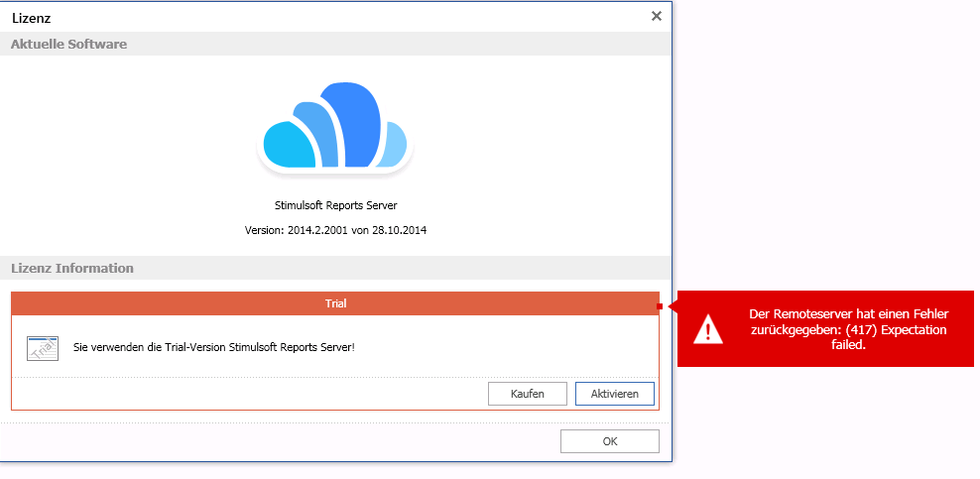Click the Stimulsoft cloud logo
Viewport: 980px width, 479px height.
[335, 128]
